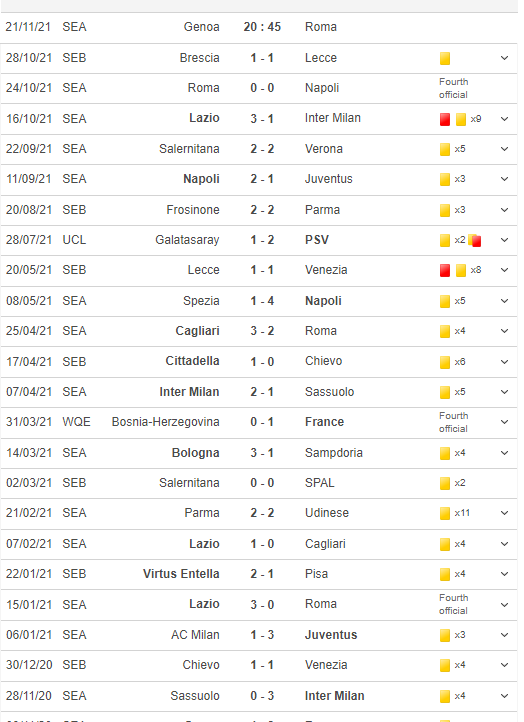Click yellow card icon in Sassuolo–Inter Milan row
Screen dimensions: 524x722
[x=445, y=696]
